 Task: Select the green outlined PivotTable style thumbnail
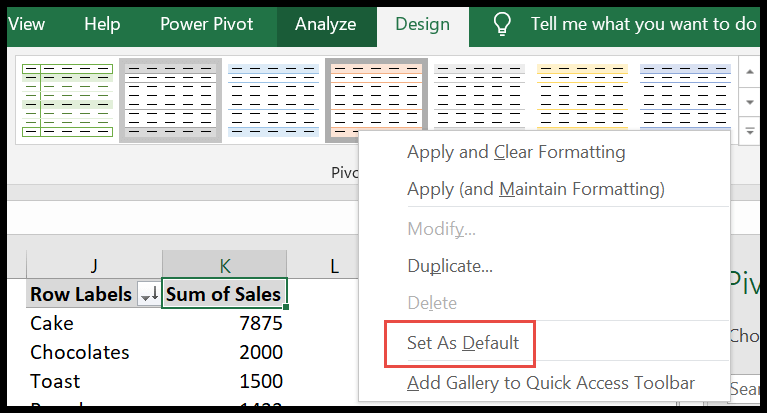(x=64, y=100)
